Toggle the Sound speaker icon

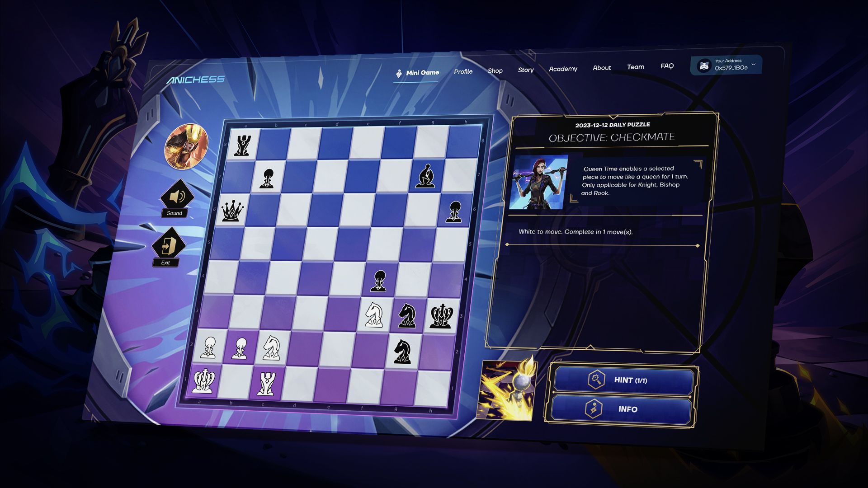[177, 196]
